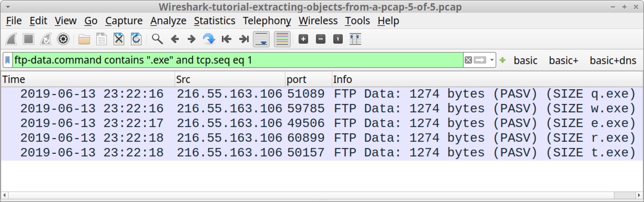Select packet row with e.exe

tap(322, 123)
